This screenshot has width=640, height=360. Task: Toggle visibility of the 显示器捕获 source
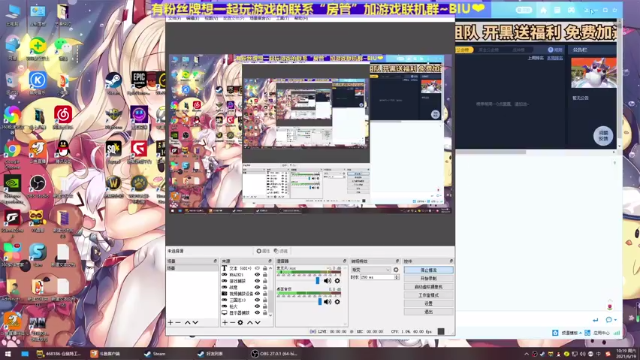tap(257, 313)
